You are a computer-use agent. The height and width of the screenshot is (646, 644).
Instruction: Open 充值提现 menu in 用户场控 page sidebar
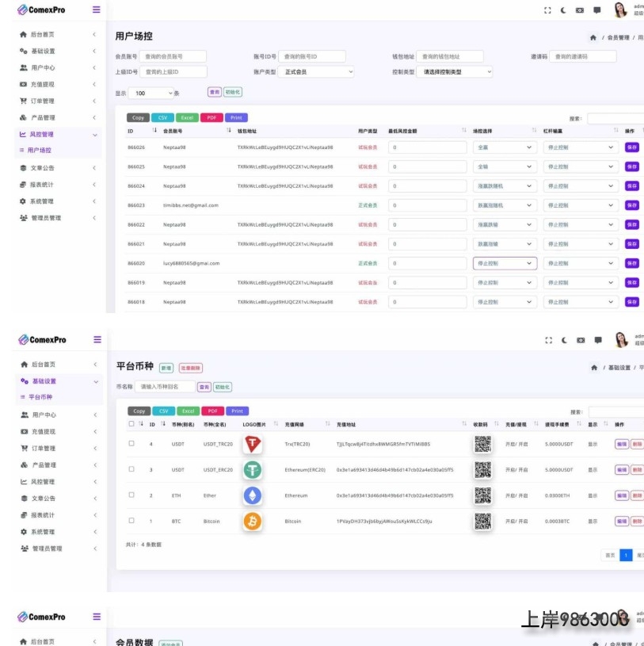tap(58, 85)
